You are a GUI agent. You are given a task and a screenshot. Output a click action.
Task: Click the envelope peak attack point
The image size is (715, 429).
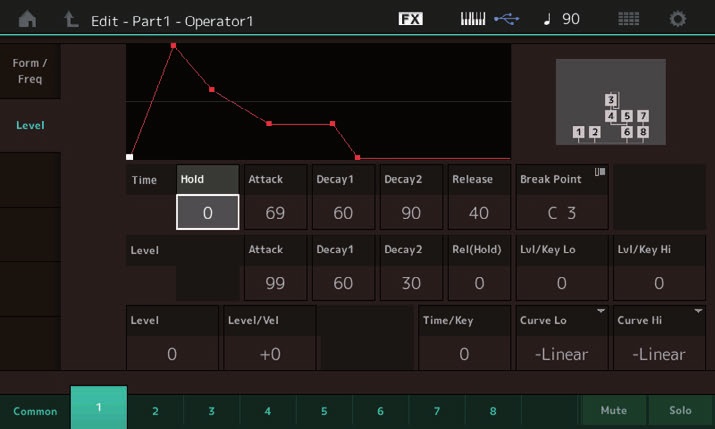[x=173, y=45]
